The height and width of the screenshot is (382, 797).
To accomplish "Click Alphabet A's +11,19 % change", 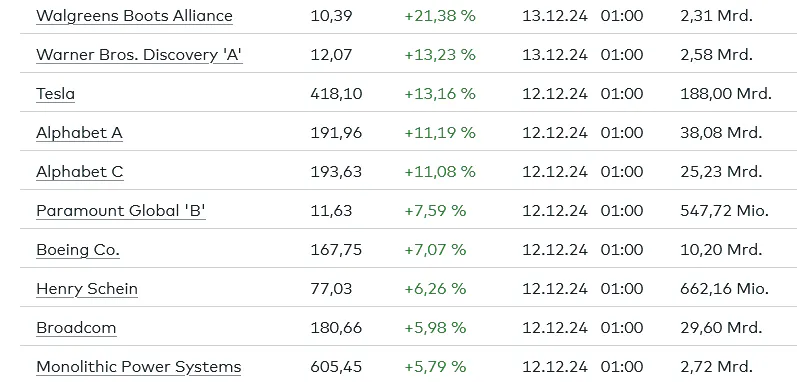I will [440, 133].
